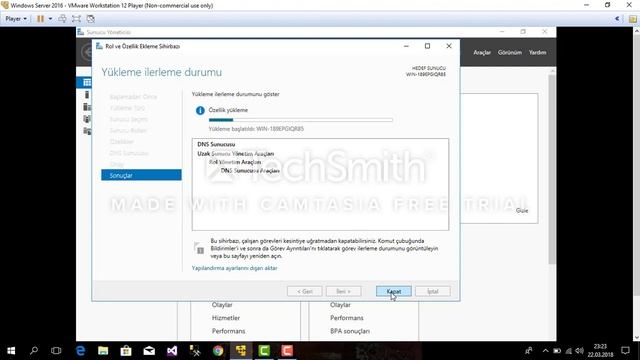The height and width of the screenshot is (360, 640).
Task: Select the Sonuçlar step in the wizard
Action: point(141,175)
